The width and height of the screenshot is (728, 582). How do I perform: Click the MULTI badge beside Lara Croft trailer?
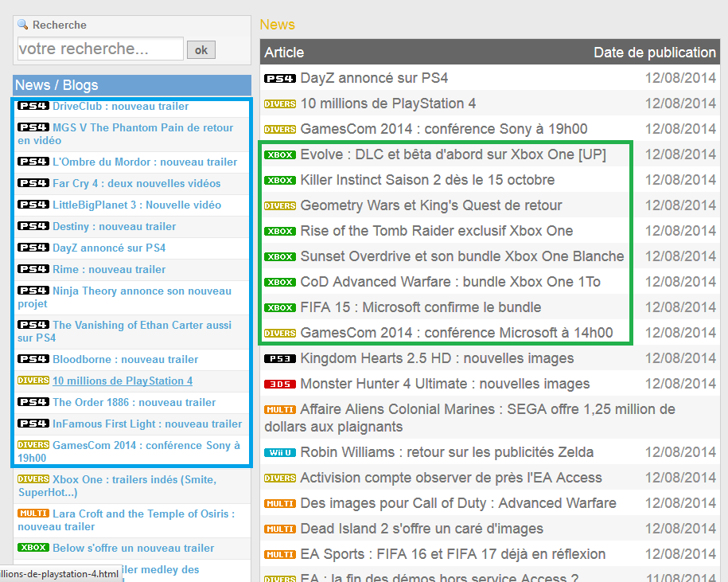point(33,514)
